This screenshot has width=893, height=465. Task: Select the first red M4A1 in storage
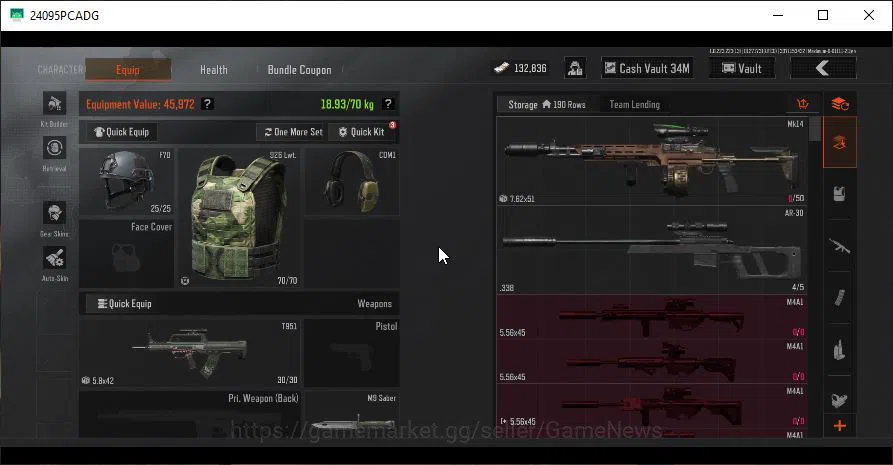coord(652,317)
